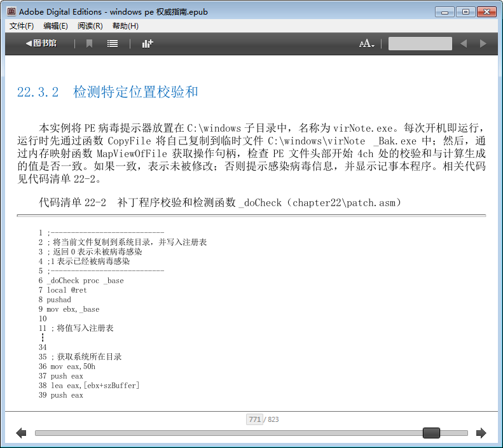Open the 文件(F) menu
The height and width of the screenshot is (448, 503).
point(22,26)
